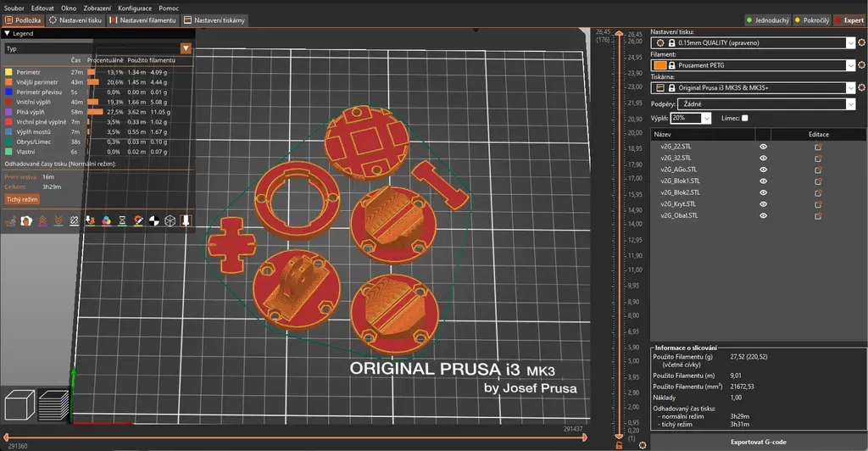Switch to sliced layers preview icon
This screenshot has width=868, height=451.
54,405
